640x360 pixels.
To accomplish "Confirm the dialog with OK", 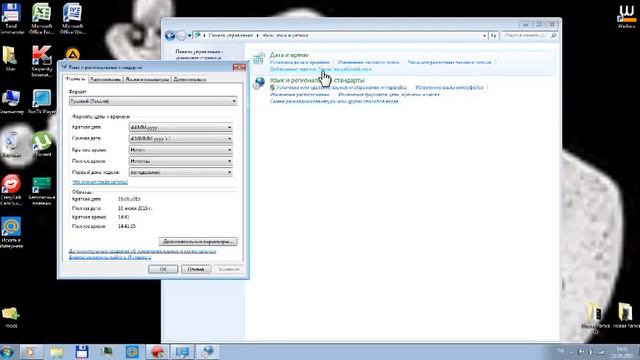I will [x=163, y=269].
